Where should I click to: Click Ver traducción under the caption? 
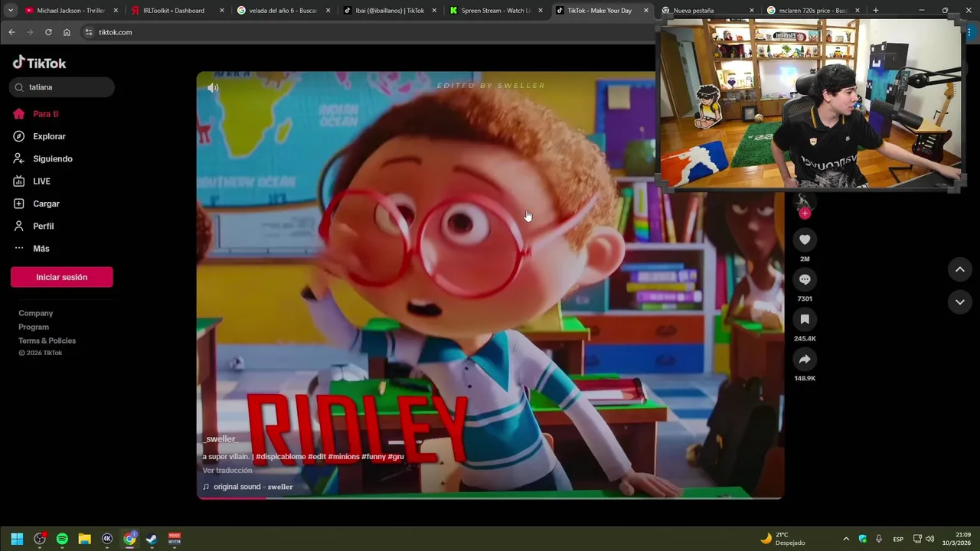click(227, 471)
